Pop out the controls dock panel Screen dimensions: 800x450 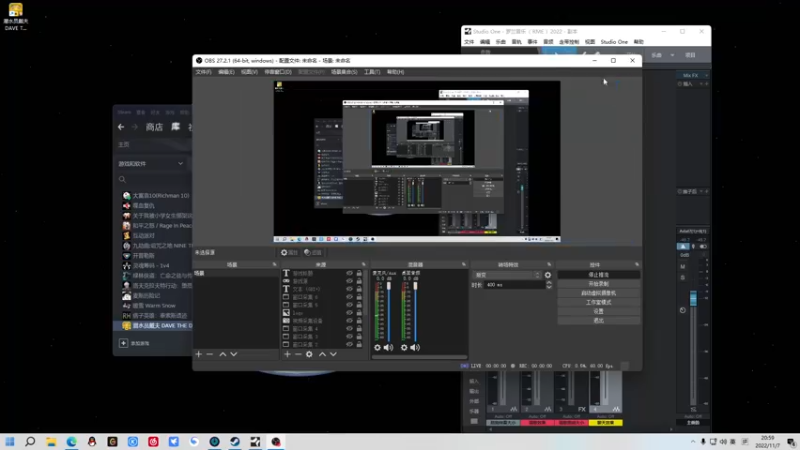point(637,265)
